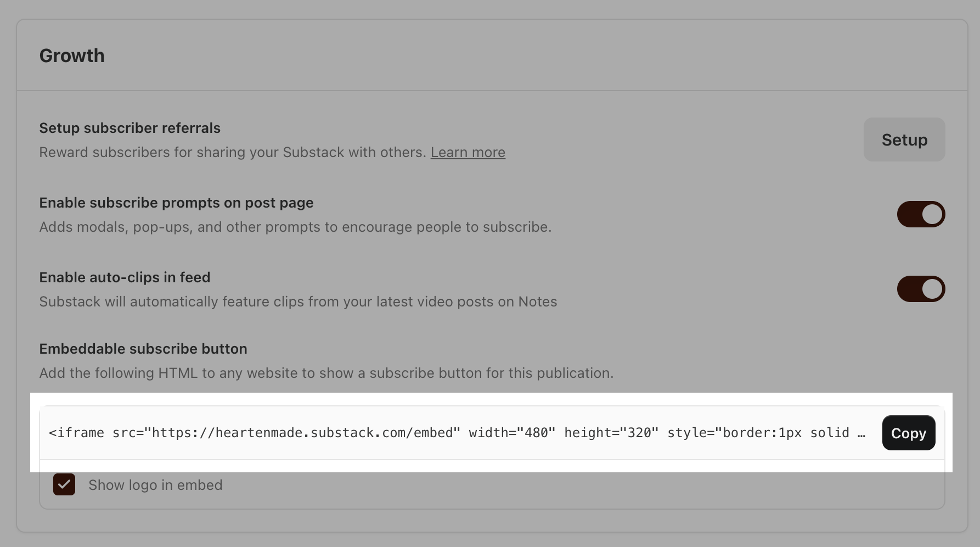Click the 'Enable subscribe prompts on post page' title
The height and width of the screenshot is (547, 980).
tap(176, 203)
